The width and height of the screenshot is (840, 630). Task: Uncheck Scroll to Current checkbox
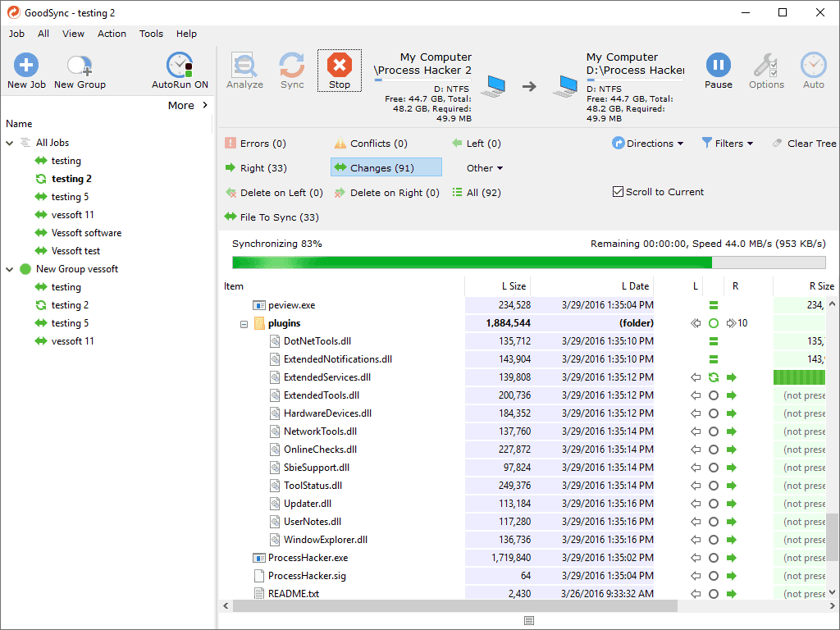coord(618,192)
